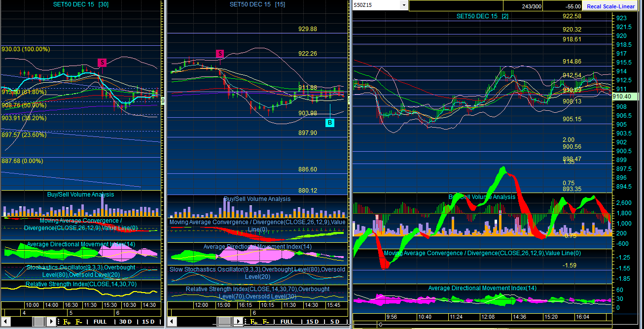The width and height of the screenshot is (644, 329).
Task: Click the 880.12 level label
Action: 308,191
